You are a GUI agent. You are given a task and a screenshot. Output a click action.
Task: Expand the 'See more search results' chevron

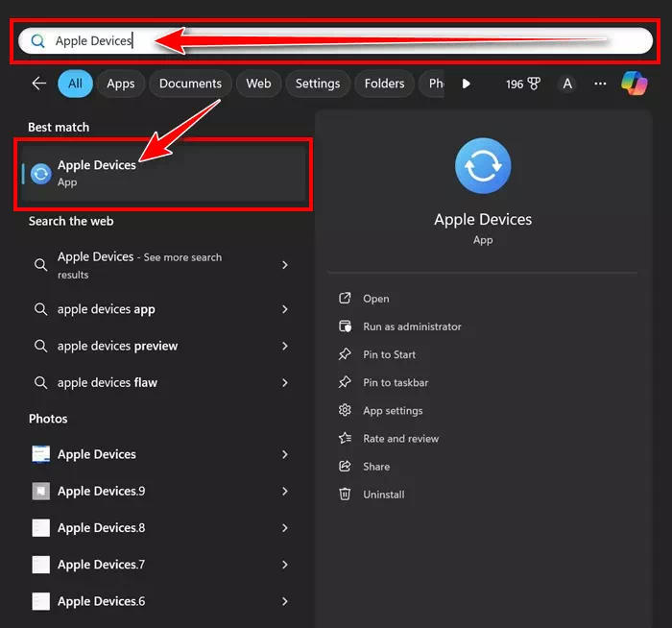[285, 265]
